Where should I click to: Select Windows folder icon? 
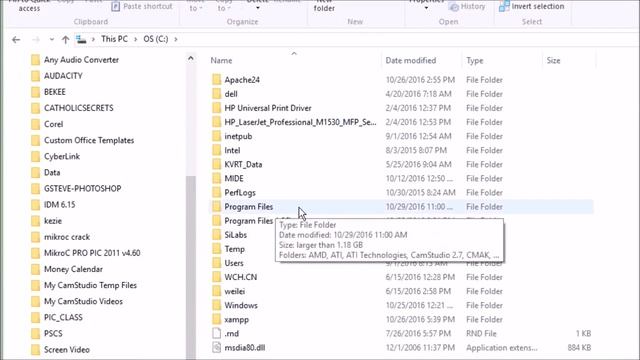click(217, 305)
